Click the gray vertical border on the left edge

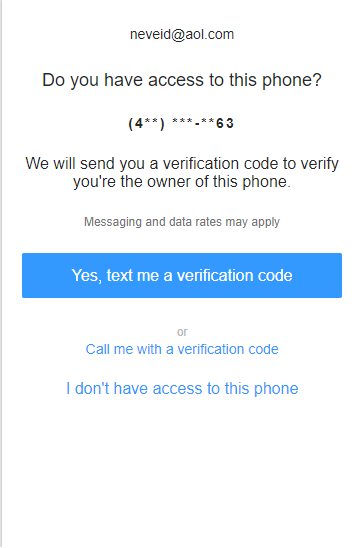coord(1,274)
